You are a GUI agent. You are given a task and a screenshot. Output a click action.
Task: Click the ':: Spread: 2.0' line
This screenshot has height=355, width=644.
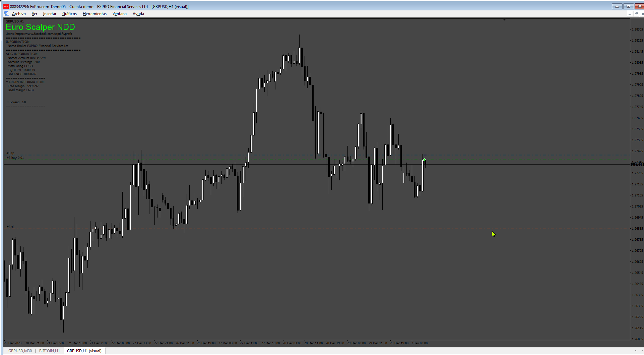(x=16, y=102)
